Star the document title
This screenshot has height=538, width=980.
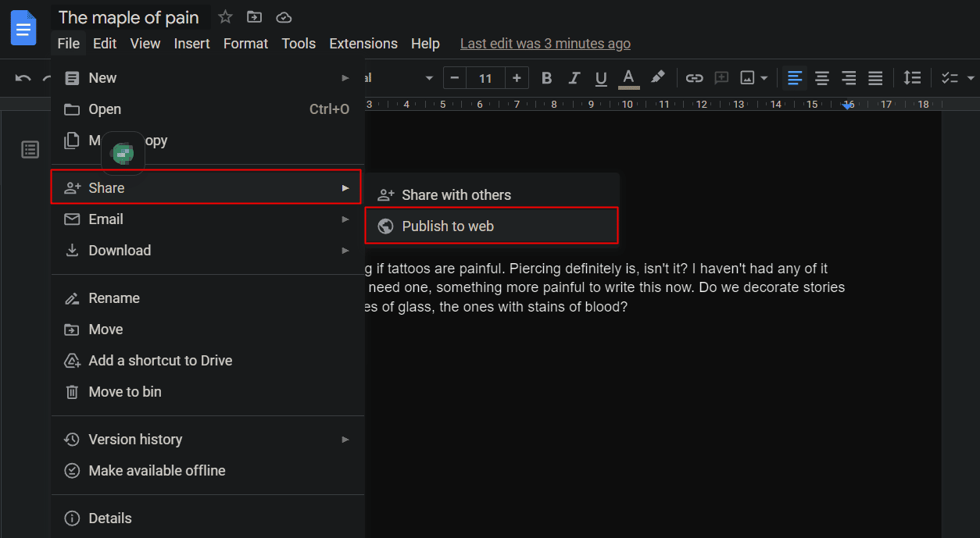pos(225,17)
